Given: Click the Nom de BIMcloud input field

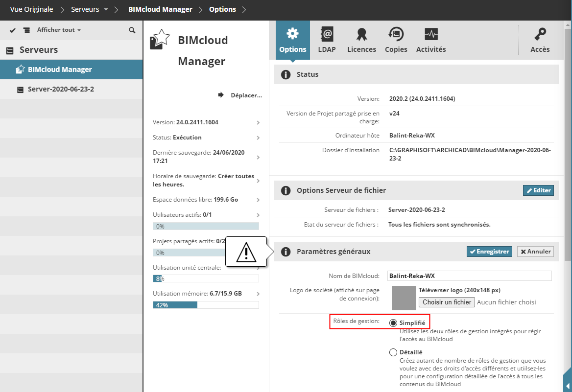Looking at the screenshot, I should click(x=470, y=276).
